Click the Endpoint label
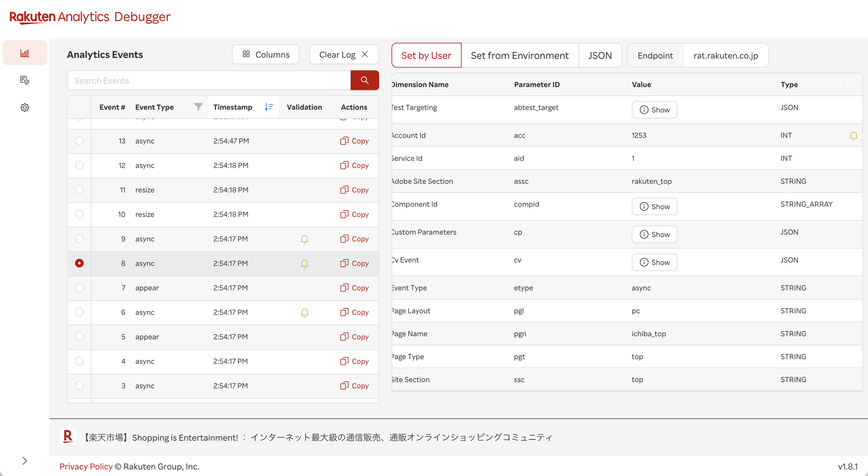868x476 pixels. point(655,55)
